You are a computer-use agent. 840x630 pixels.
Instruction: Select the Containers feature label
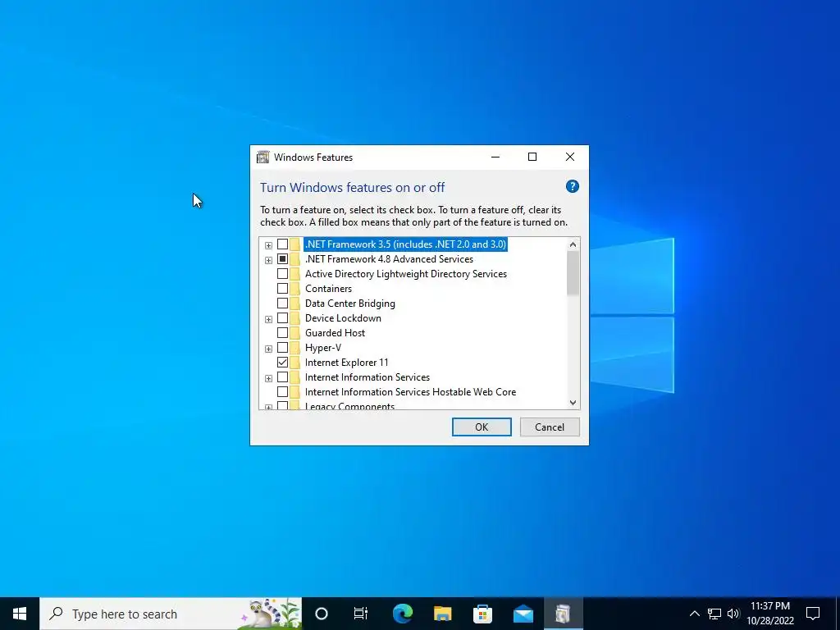click(x=328, y=289)
